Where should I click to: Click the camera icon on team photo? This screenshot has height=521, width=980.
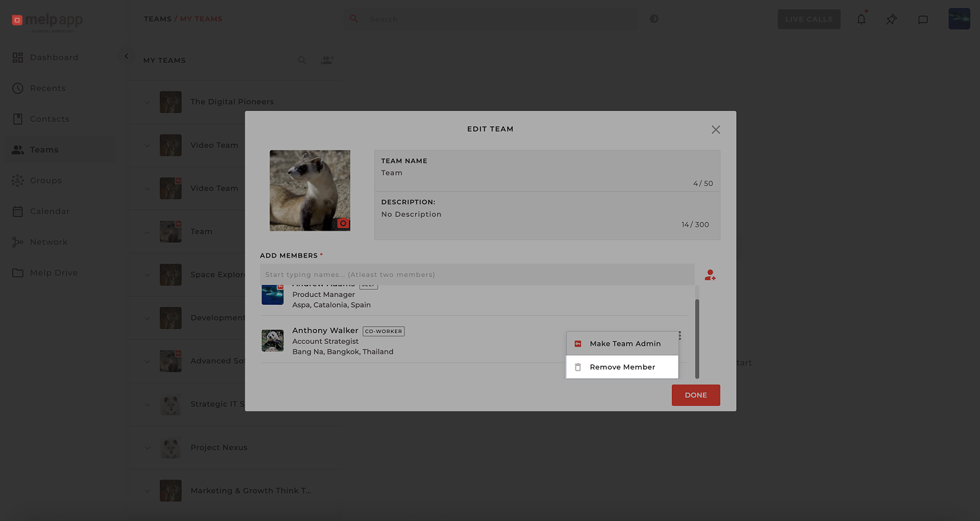343,224
